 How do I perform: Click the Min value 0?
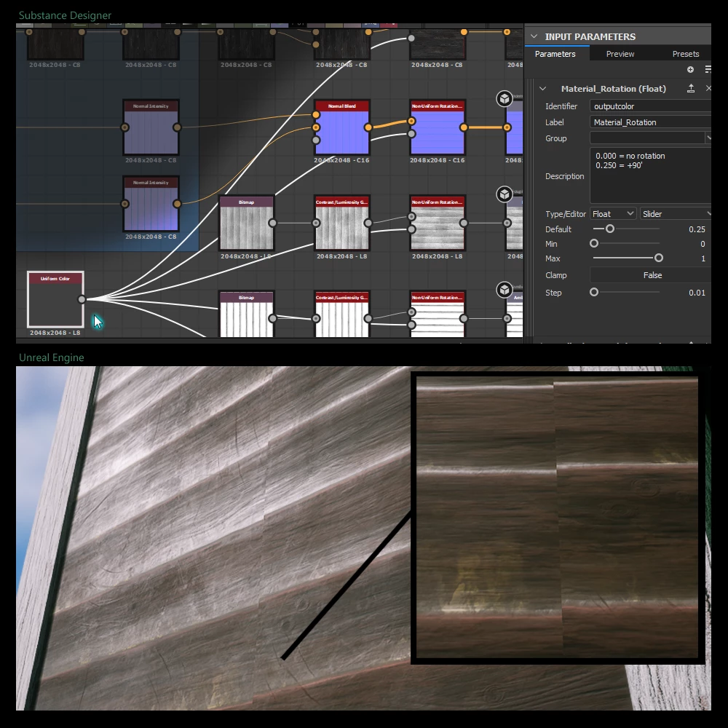[x=703, y=244]
